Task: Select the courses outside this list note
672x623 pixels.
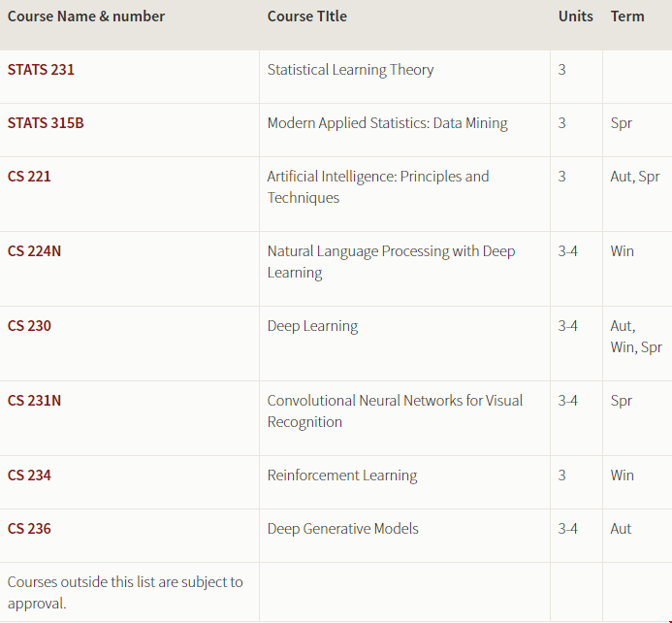Action: coord(125,593)
